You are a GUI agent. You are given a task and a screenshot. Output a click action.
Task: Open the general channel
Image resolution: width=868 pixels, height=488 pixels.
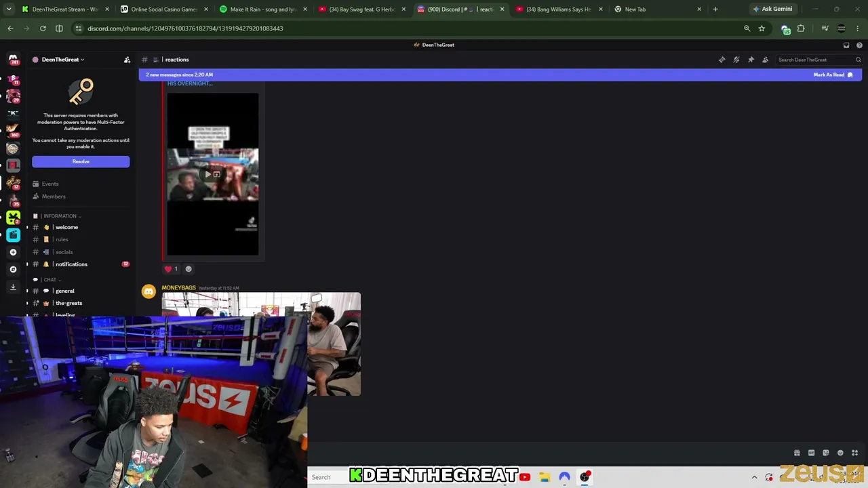point(65,291)
